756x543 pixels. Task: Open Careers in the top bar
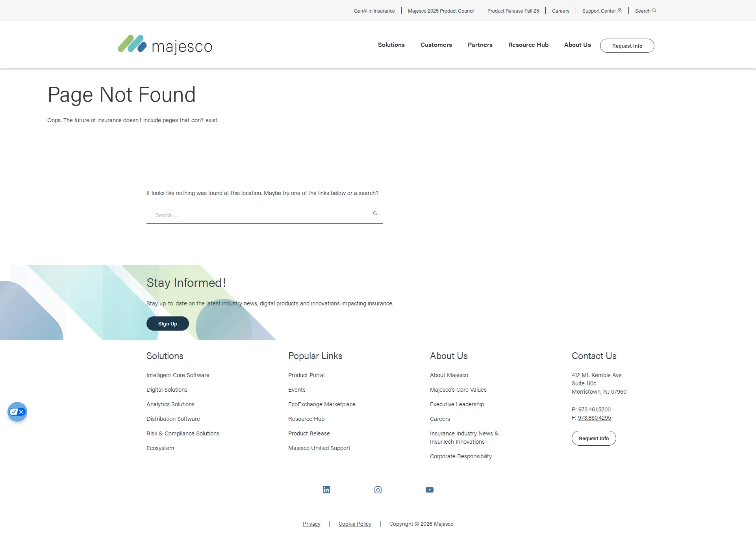[561, 11]
